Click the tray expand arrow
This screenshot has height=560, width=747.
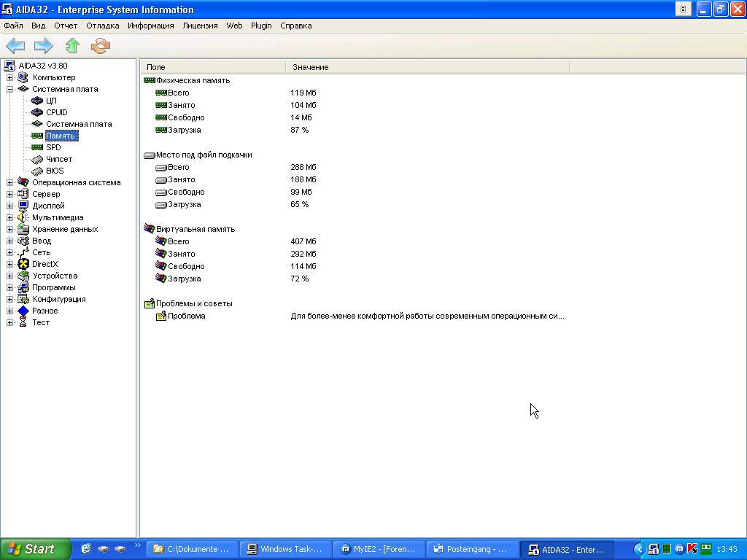(x=640, y=549)
